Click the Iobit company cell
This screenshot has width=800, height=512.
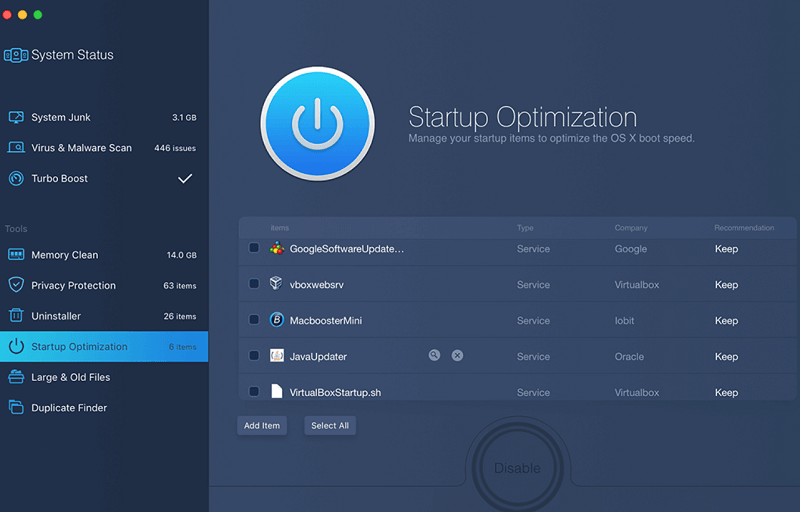(624, 320)
